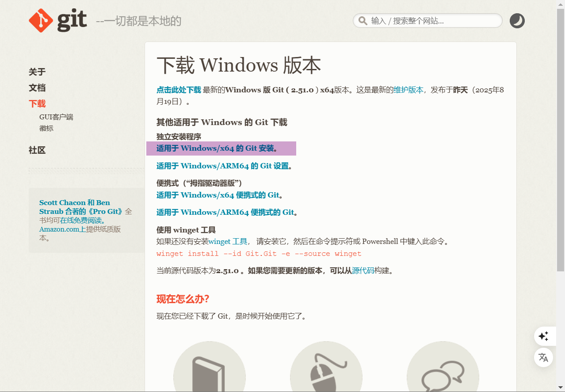
Task: Click the translate page icon
Action: pos(543,358)
